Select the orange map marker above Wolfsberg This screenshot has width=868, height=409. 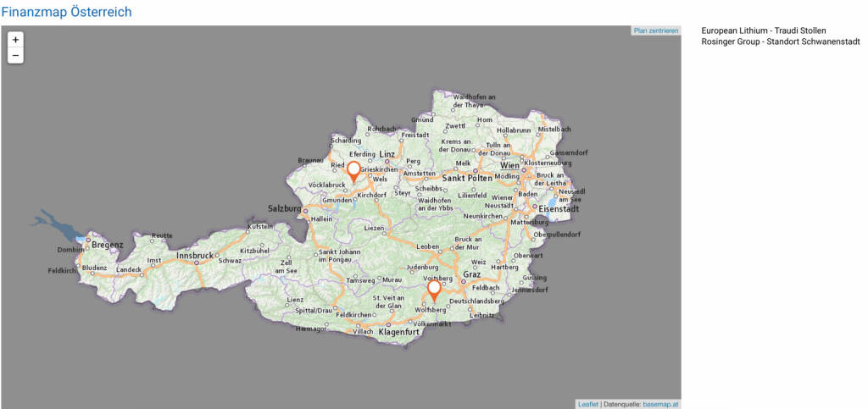pos(434,290)
